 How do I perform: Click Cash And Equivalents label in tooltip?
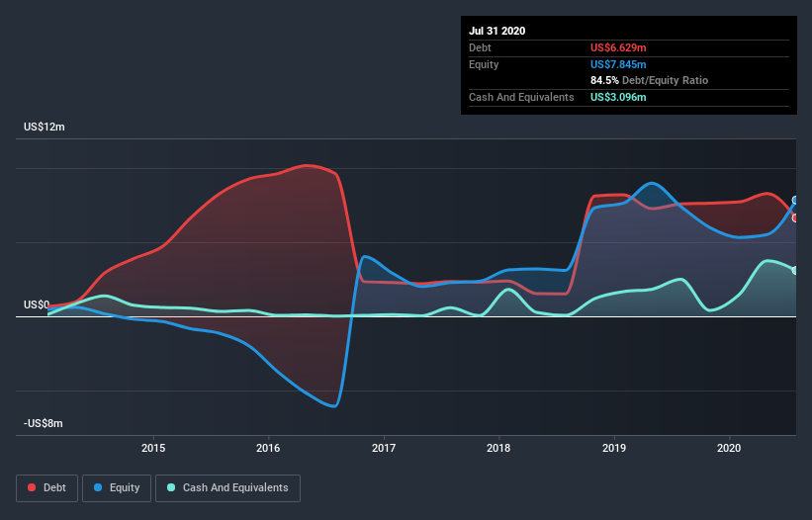tap(521, 97)
